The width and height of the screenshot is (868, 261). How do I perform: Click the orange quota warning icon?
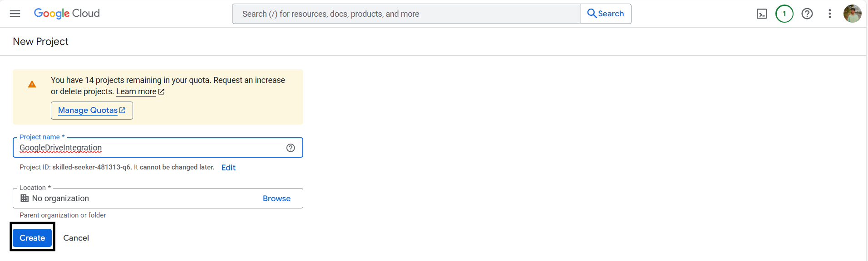[32, 84]
